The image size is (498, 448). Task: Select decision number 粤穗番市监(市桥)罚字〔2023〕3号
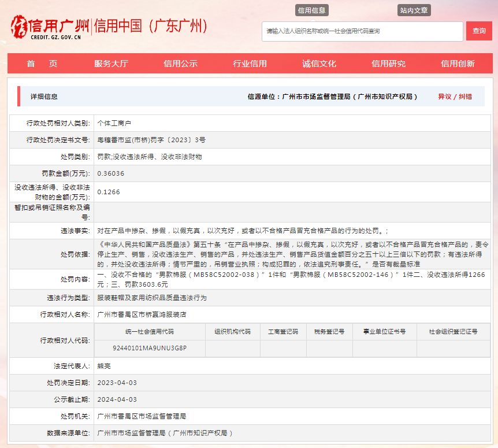[151, 140]
